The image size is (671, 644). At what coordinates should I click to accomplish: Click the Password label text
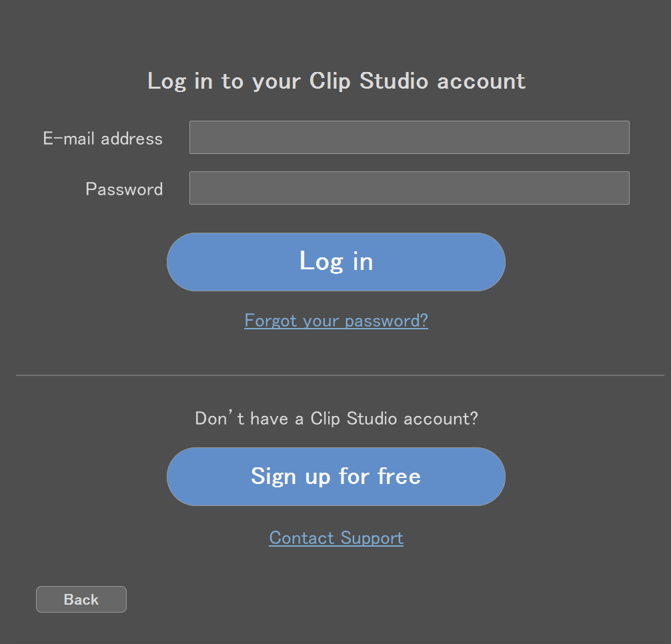pos(124,189)
